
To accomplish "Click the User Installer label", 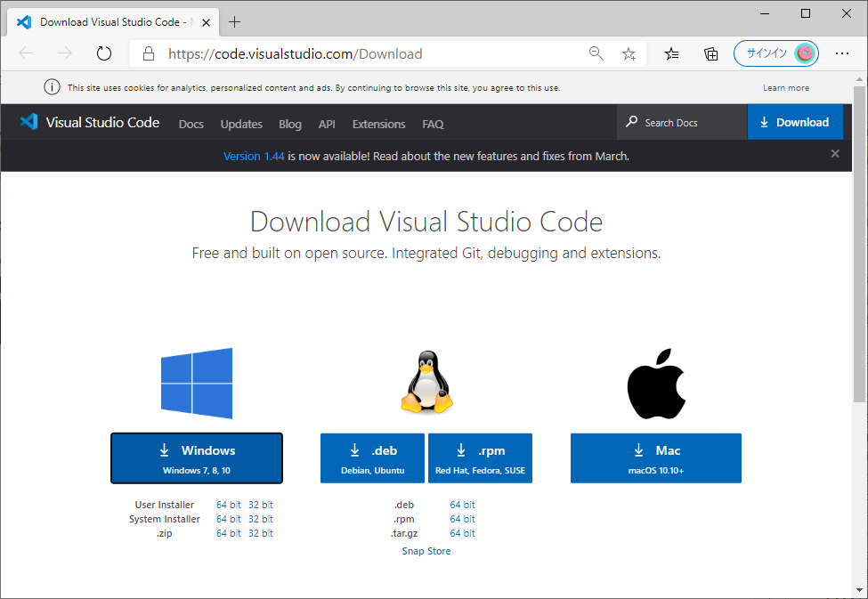I will pos(165,505).
